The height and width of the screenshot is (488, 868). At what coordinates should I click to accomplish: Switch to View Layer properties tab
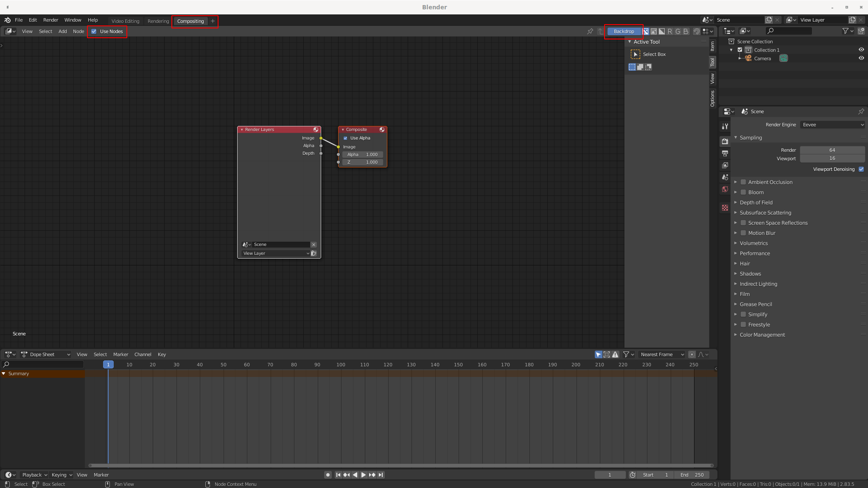[x=725, y=165]
